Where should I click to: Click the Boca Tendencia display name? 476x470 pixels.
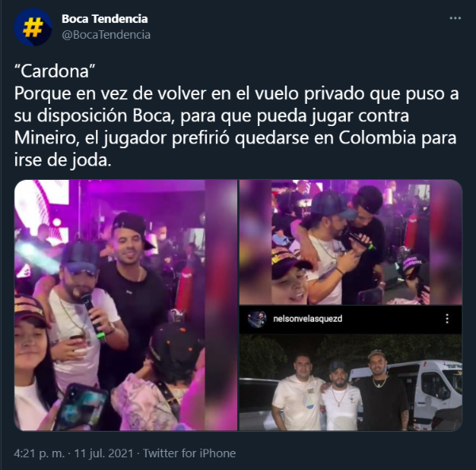click(105, 19)
